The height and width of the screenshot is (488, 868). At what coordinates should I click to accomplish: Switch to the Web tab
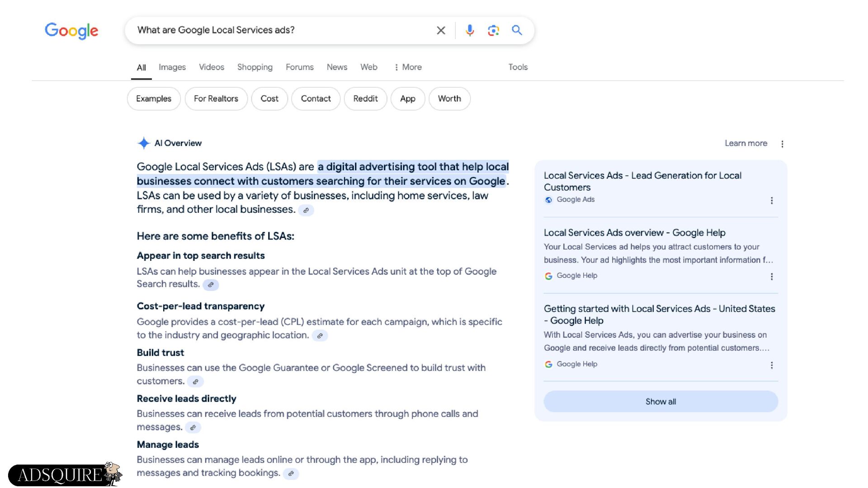pos(369,67)
